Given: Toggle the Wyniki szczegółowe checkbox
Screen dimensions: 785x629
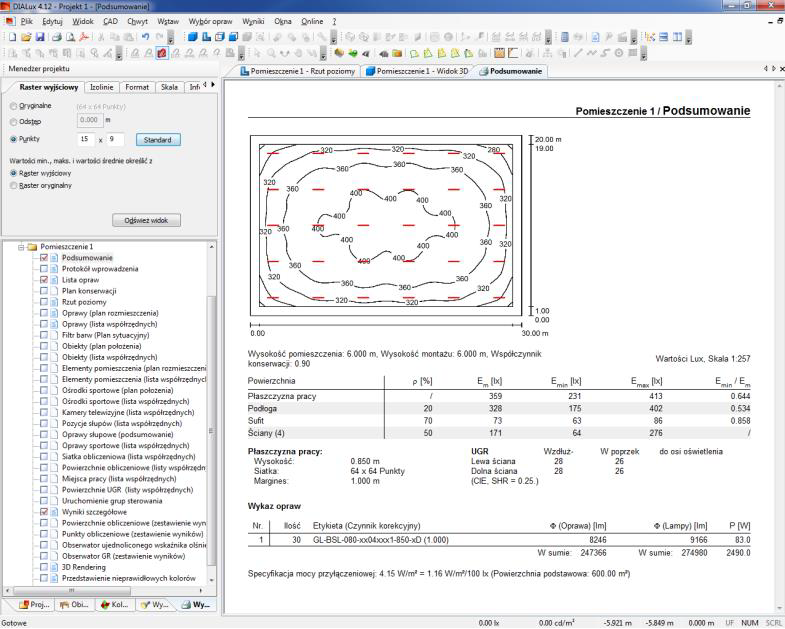Looking at the screenshot, I should pyautogui.click(x=44, y=512).
